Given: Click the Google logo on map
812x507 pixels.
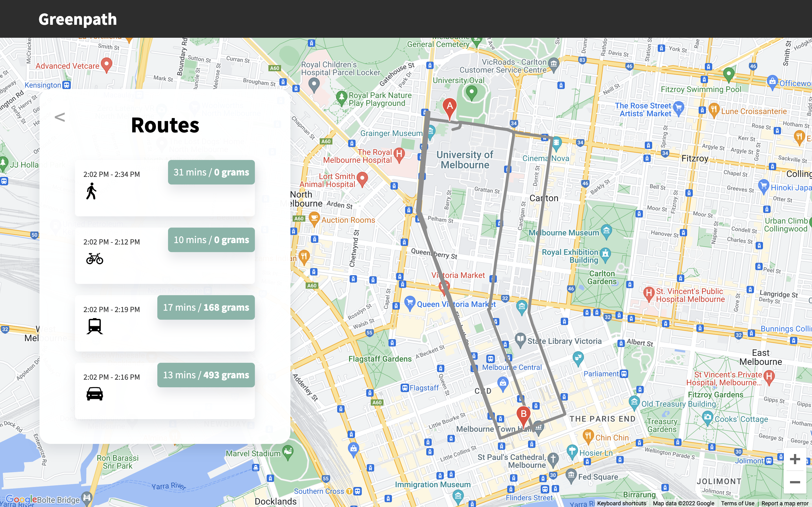Looking at the screenshot, I should (21, 499).
